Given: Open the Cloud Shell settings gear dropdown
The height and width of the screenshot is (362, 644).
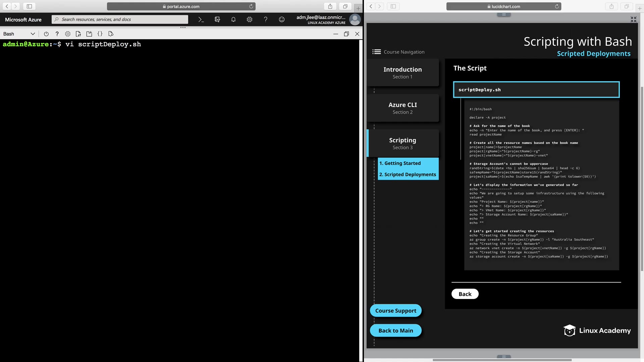Looking at the screenshot, I should [68, 34].
